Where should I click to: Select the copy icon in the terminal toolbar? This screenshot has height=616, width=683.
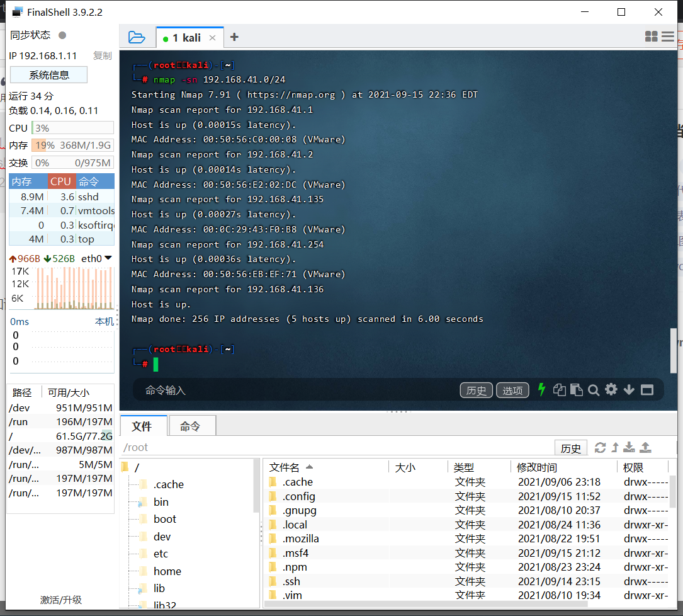coord(559,390)
